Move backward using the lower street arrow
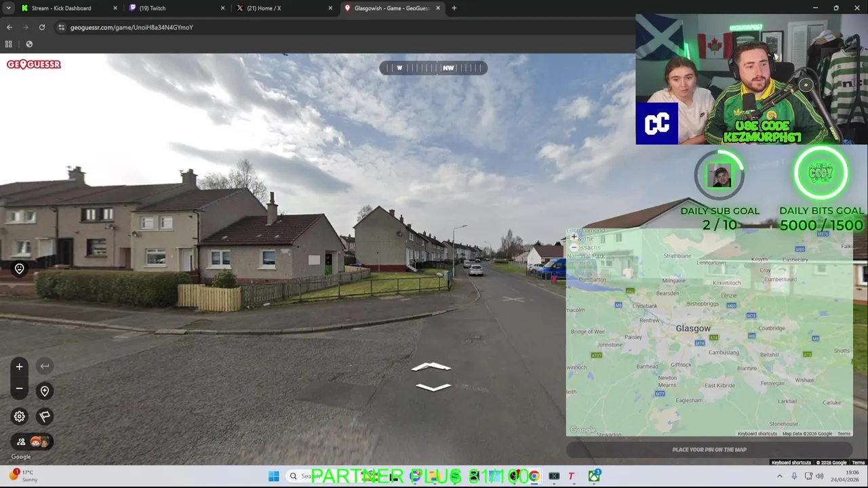The width and height of the screenshot is (868, 488). 433,387
